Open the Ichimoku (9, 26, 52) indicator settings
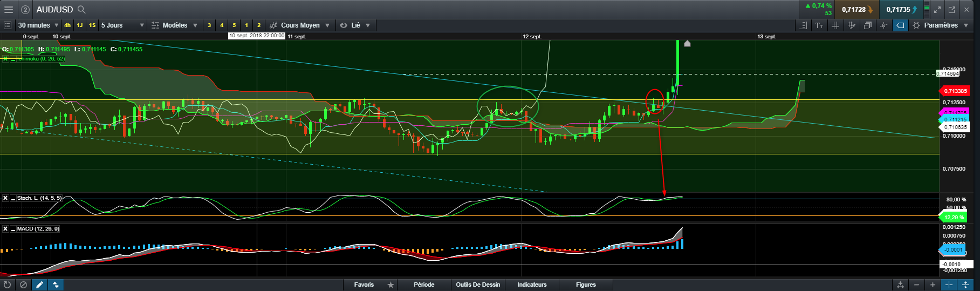Image resolution: width=980 pixels, height=291 pixels. pyautogui.click(x=41, y=58)
